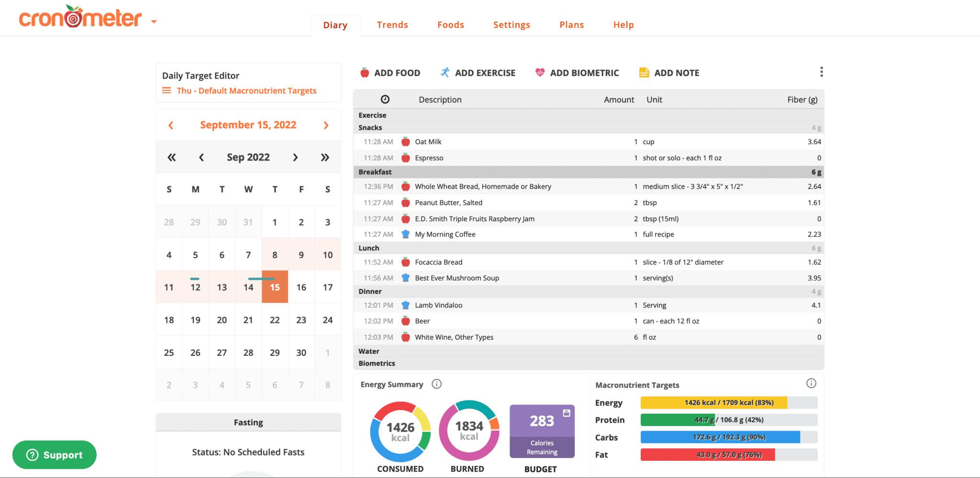Screen dimensions: 980x478
Task: Click the lock icon on the calorie budget card
Action: click(567, 413)
